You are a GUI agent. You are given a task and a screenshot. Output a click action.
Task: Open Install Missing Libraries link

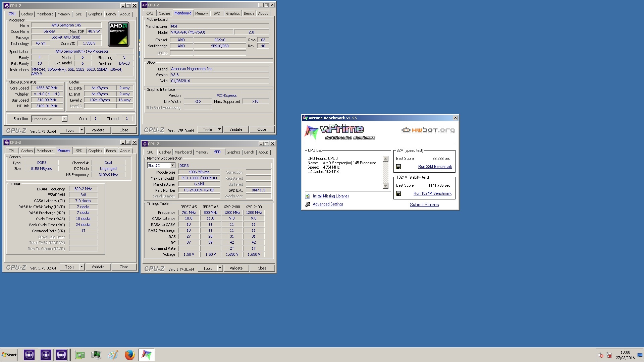pos(331,196)
